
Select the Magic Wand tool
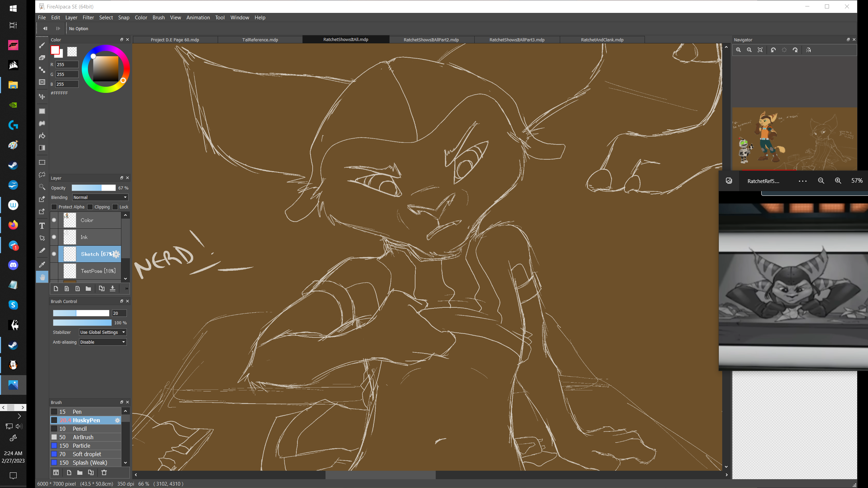click(42, 187)
